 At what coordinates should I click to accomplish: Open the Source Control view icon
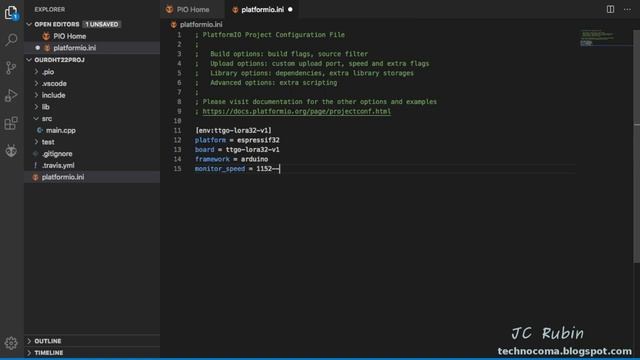[x=11, y=67]
